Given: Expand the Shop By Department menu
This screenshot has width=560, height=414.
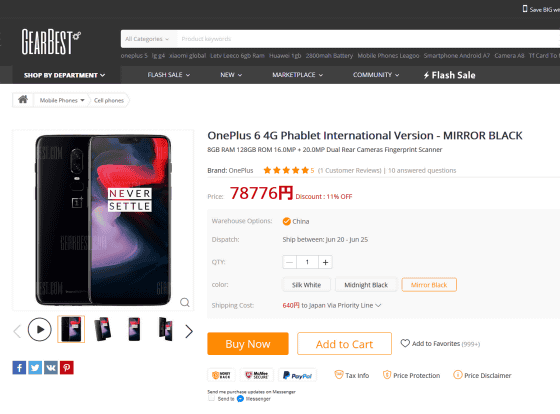Looking at the screenshot, I should pos(65,75).
